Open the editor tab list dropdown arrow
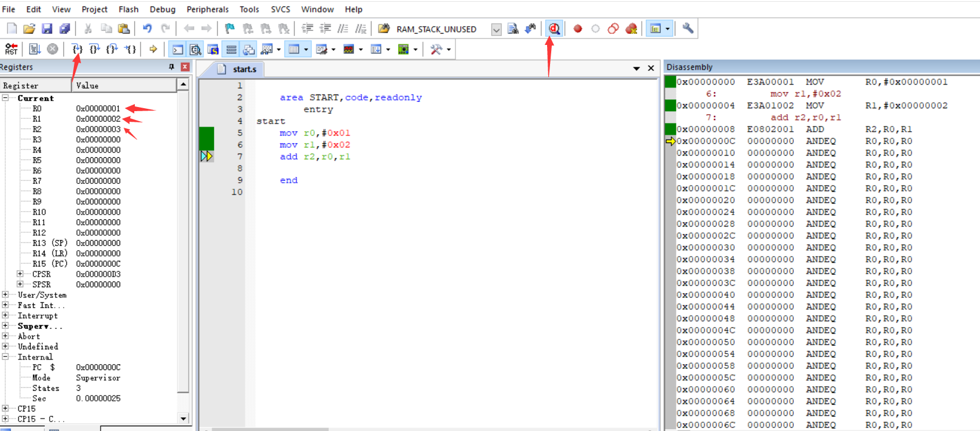Viewport: 980px width, 431px height. [636, 69]
